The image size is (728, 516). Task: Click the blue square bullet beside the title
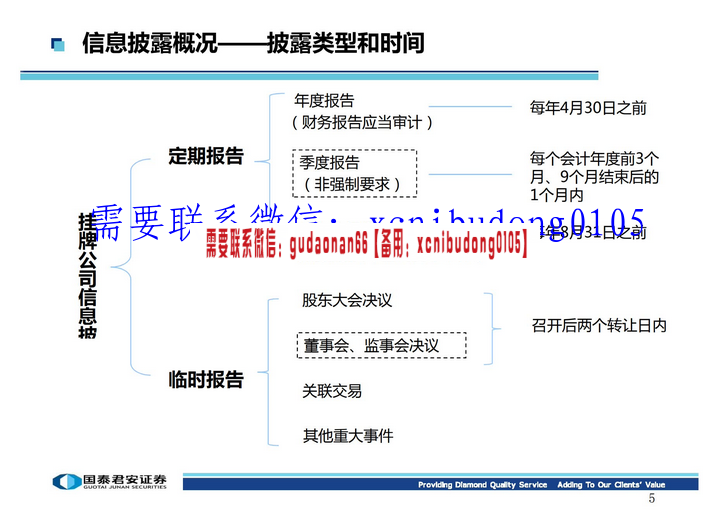(58, 45)
